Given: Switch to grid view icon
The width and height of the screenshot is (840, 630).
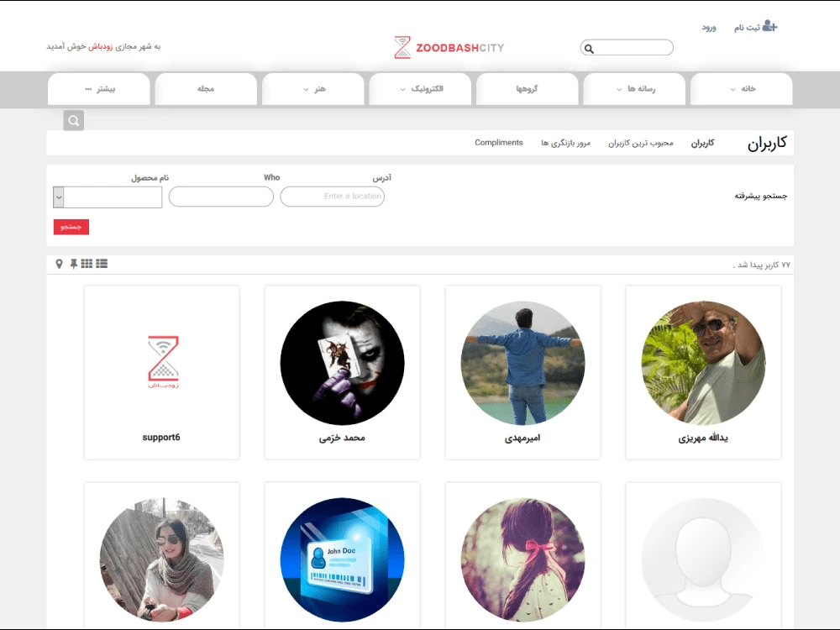Looking at the screenshot, I should tap(87, 264).
